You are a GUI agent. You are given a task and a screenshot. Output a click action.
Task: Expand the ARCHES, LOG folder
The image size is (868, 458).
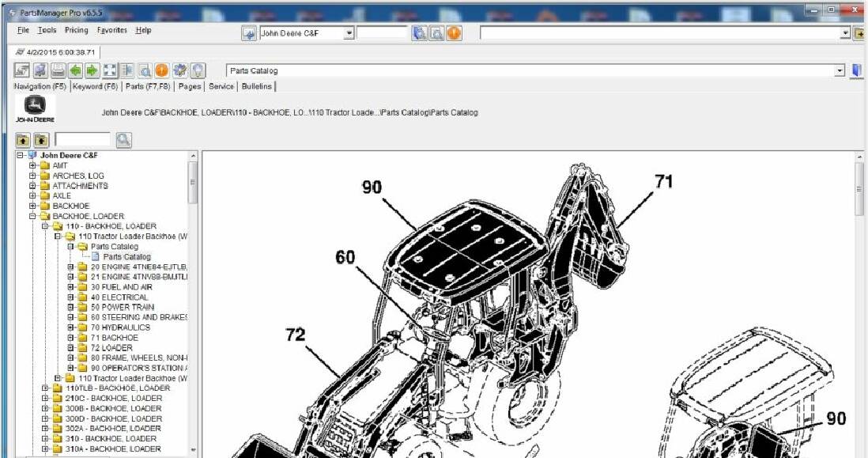(x=32, y=176)
